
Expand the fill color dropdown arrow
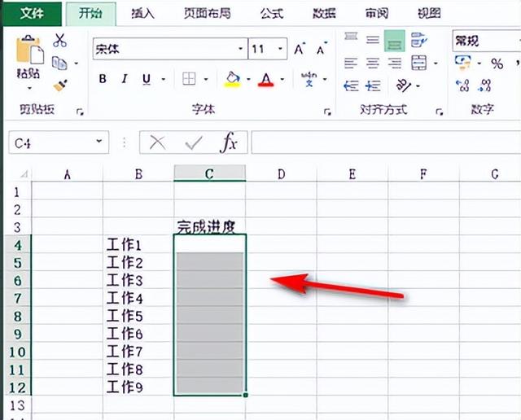(x=248, y=79)
